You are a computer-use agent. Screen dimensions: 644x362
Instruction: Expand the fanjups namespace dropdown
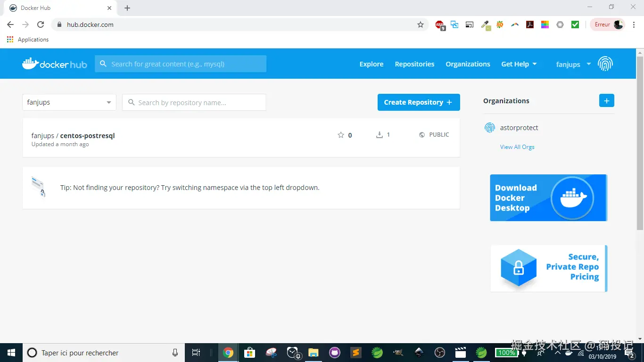pos(69,102)
